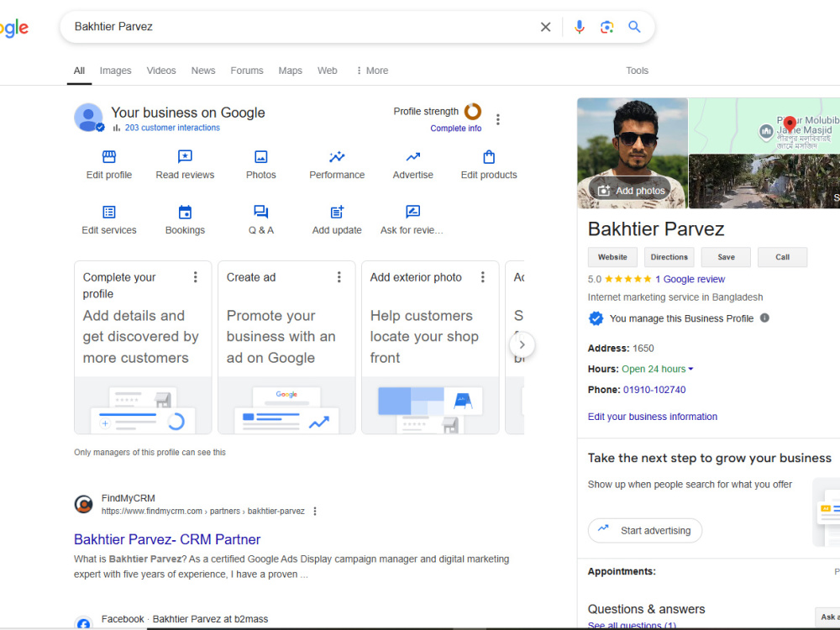Click Add photos on profile picture

[631, 191]
